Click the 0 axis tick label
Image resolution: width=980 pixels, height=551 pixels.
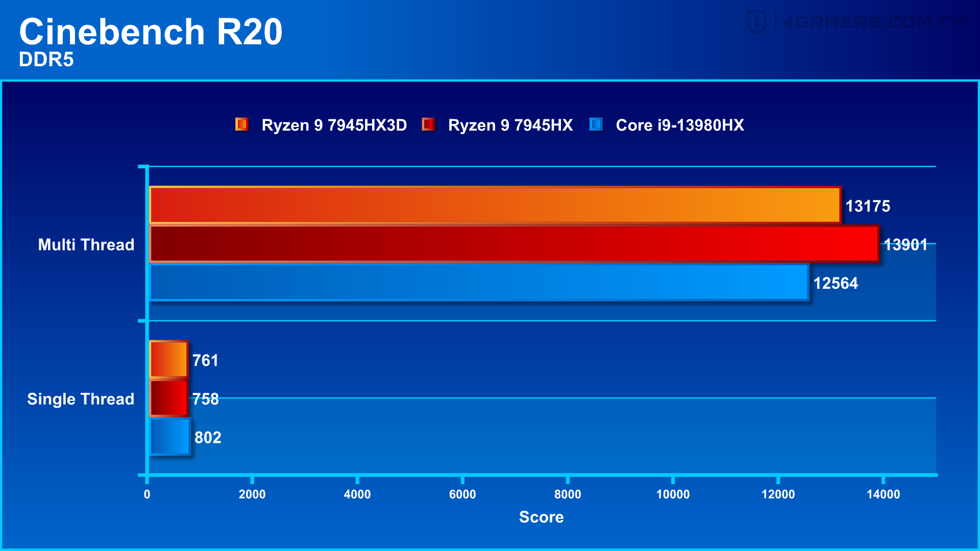[x=147, y=494]
